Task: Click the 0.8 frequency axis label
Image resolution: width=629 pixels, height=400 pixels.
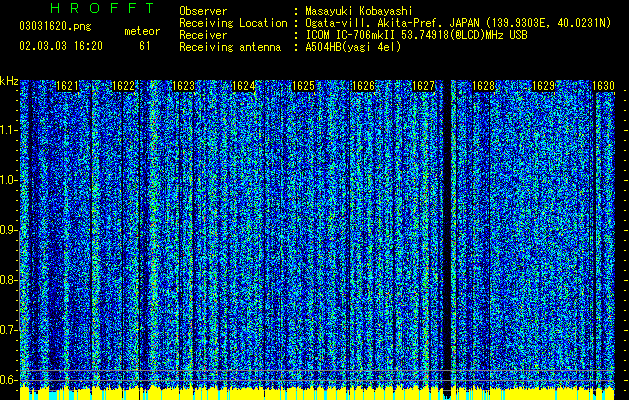Action: (x=9, y=280)
